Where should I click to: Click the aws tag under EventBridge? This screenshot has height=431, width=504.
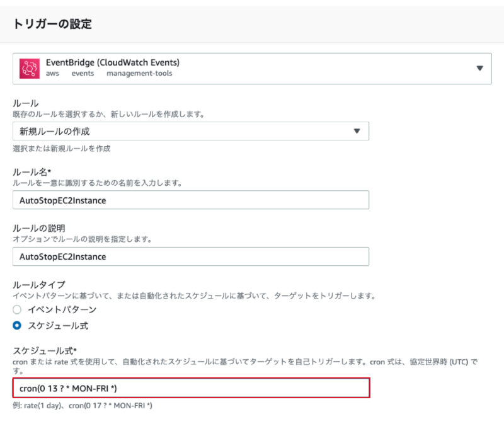coord(52,73)
